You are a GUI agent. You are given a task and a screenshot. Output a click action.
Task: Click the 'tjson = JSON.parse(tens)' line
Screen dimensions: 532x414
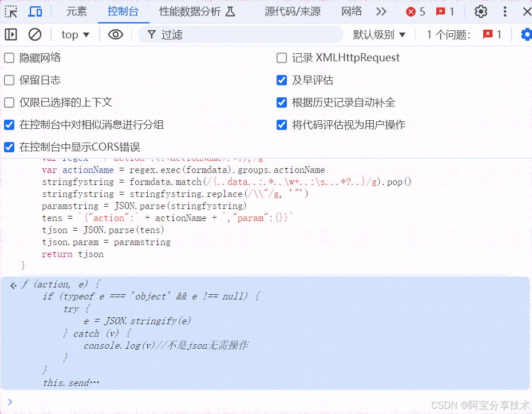click(x=103, y=230)
